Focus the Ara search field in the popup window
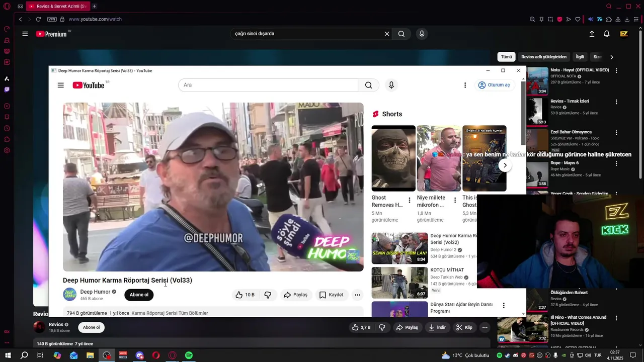The height and width of the screenshot is (362, 644). [x=268, y=85]
